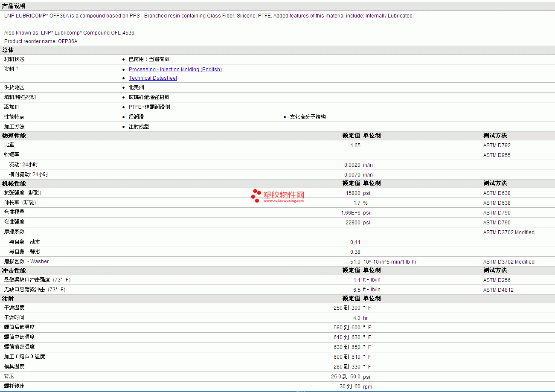Click the 螺杆转速 row label
The image size is (555, 392).
pyautogui.click(x=15, y=386)
